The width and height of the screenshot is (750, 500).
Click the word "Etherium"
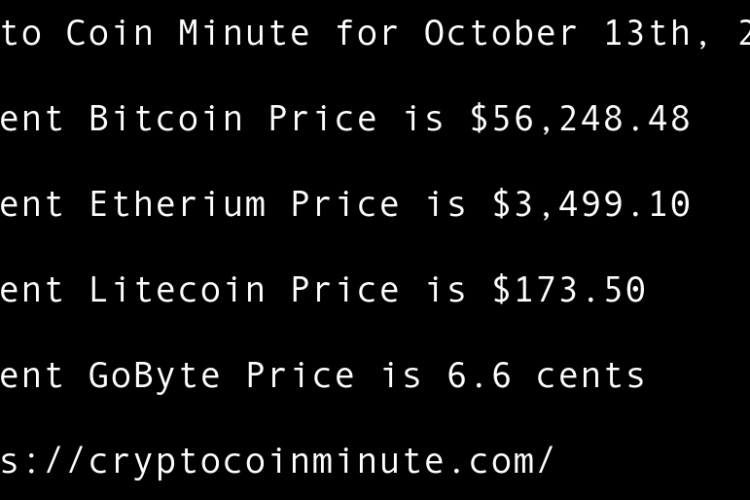click(x=177, y=205)
